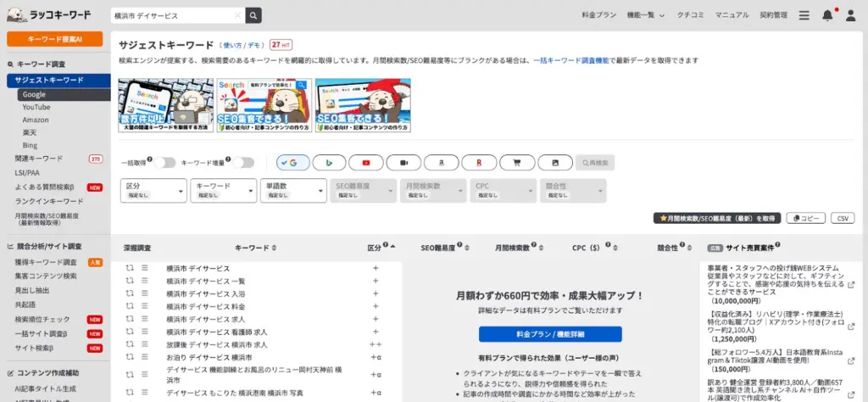Open the 使い方 link beside the title

(x=232, y=46)
